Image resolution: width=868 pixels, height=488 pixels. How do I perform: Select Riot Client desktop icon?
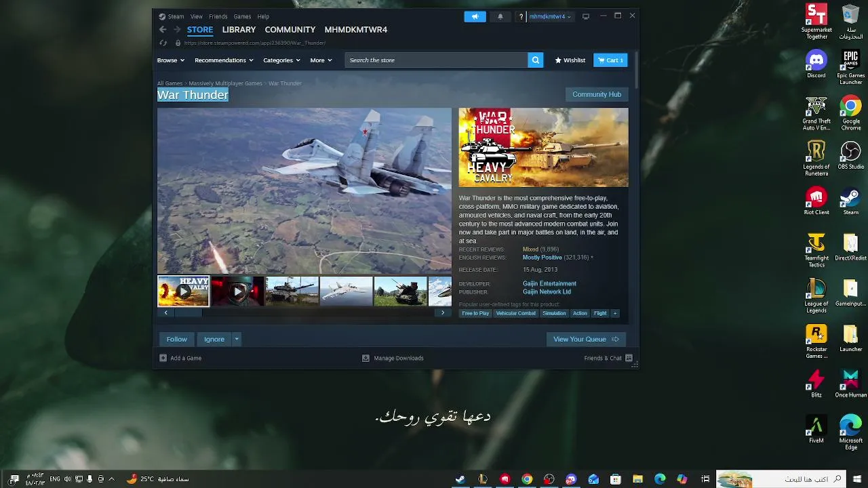point(816,201)
